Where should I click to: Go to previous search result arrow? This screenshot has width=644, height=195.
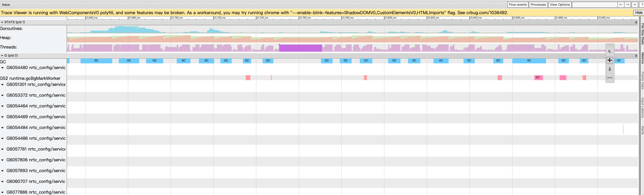[x=621, y=5]
